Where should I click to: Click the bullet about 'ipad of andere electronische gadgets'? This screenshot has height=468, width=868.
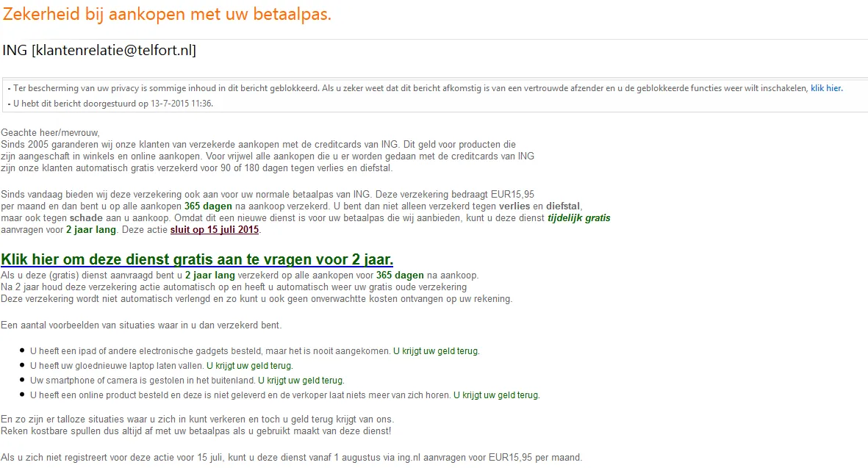[x=254, y=351]
